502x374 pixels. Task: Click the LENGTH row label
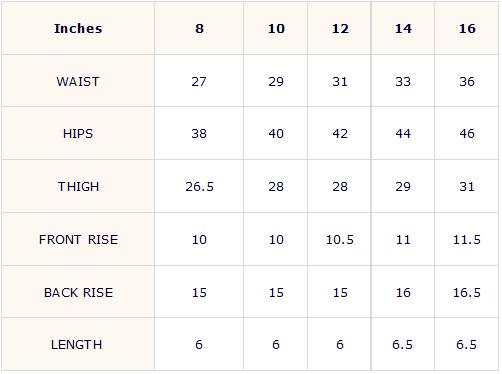point(78,344)
